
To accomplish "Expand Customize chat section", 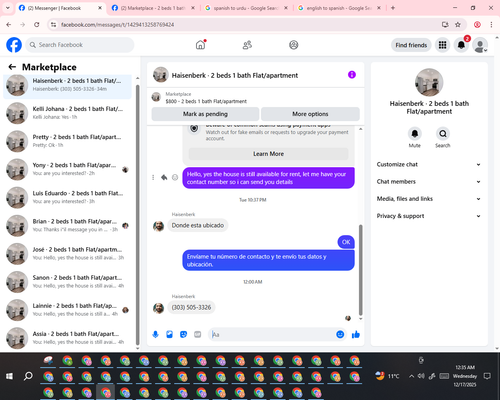I will 429,164.
